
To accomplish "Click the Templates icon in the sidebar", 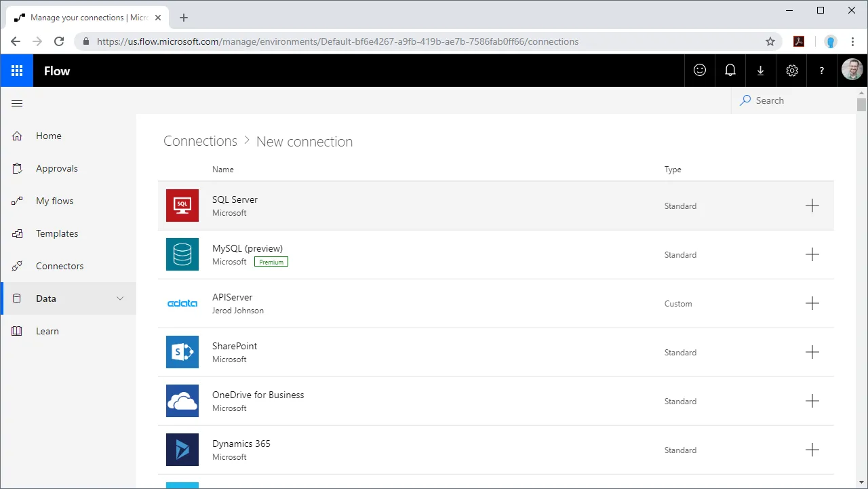I will click(x=18, y=233).
